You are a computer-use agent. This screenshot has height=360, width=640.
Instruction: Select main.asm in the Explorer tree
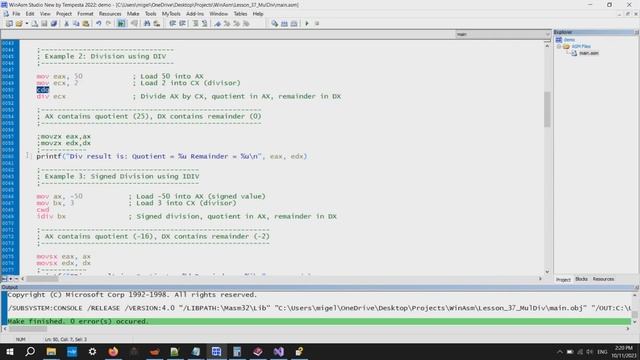pos(589,53)
